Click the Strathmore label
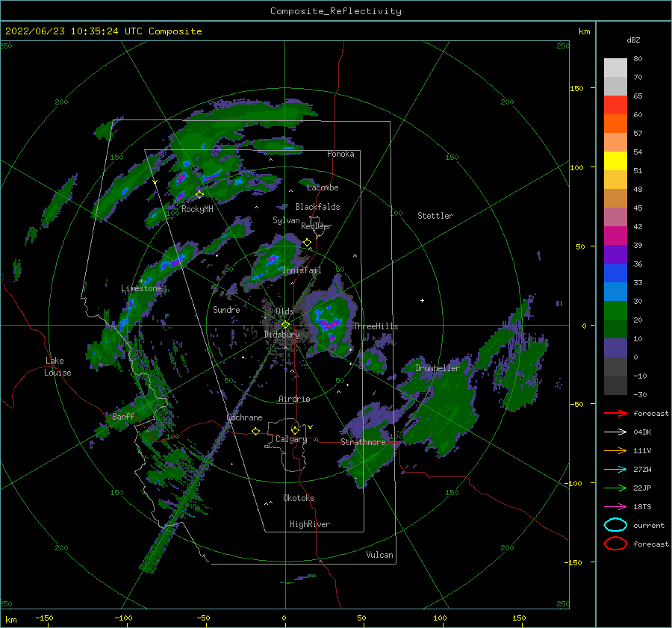 coord(364,442)
